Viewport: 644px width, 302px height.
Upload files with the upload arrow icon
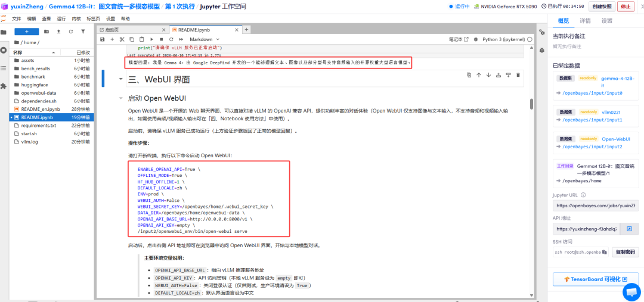[58, 32]
